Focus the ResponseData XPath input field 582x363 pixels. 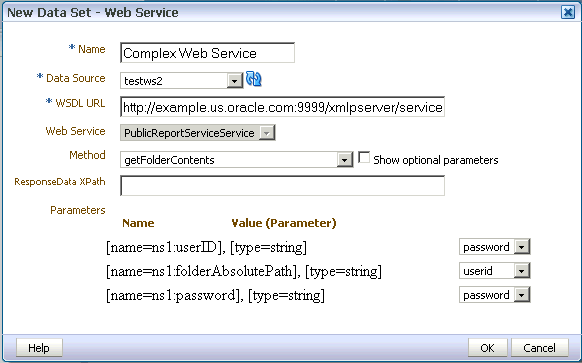click(282, 186)
